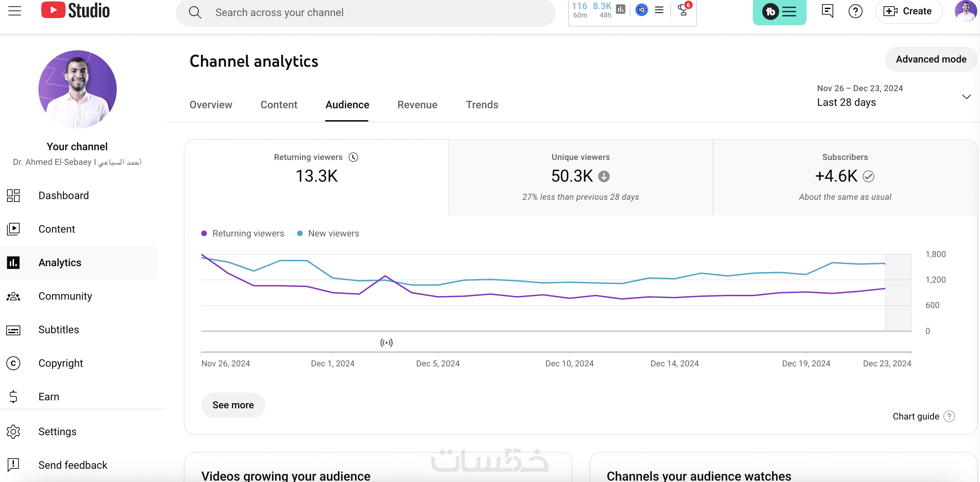The width and height of the screenshot is (980, 482).
Task: Toggle the Returning viewers legend dot
Action: click(x=204, y=233)
